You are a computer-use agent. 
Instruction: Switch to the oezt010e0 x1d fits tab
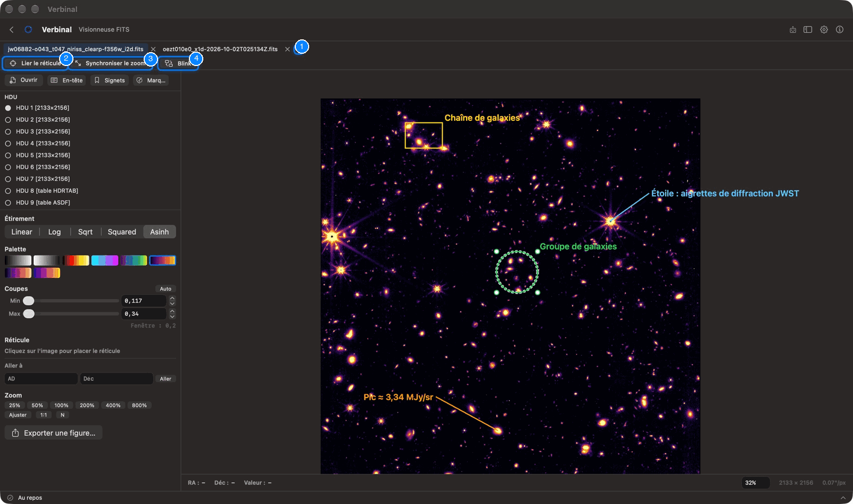coord(220,49)
